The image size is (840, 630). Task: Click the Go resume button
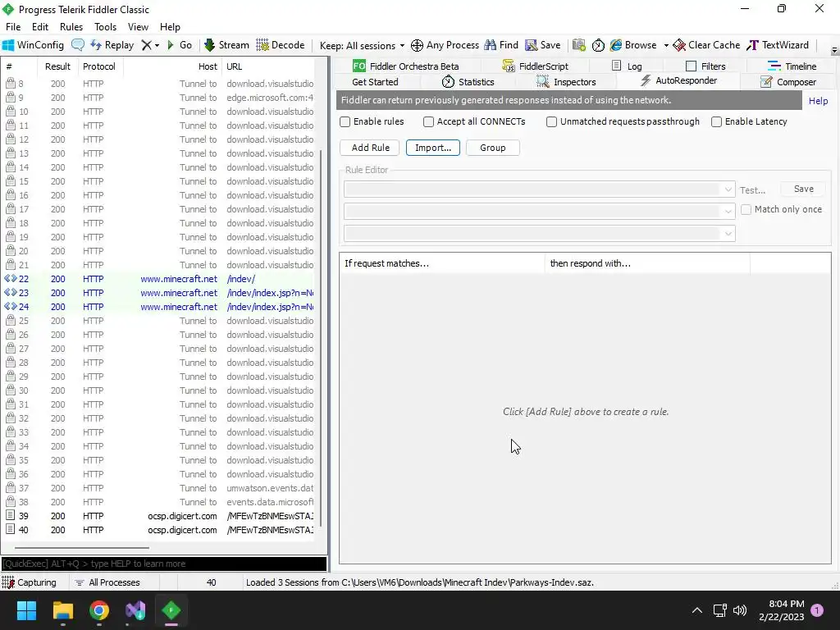(x=180, y=45)
